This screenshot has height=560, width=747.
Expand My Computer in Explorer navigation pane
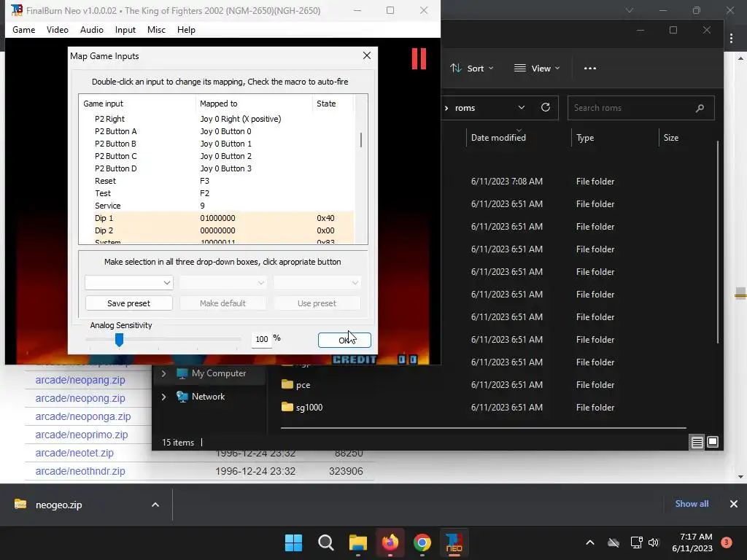click(163, 373)
